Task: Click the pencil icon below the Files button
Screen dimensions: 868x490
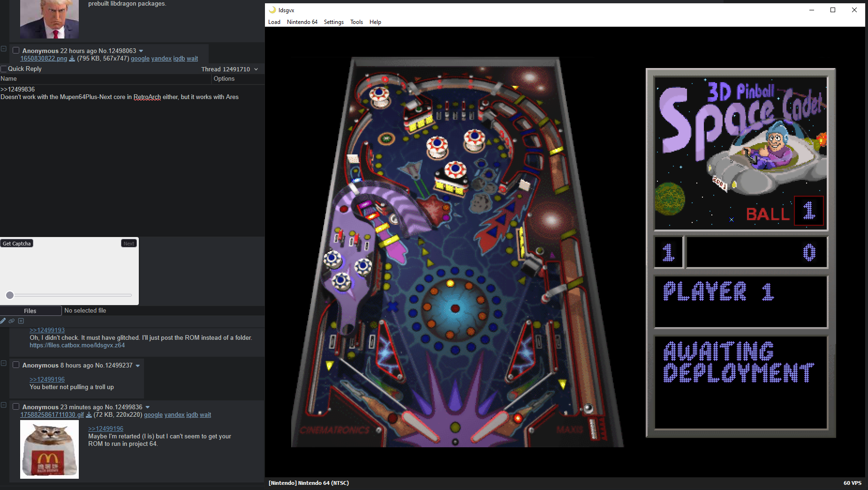Action: click(3, 321)
